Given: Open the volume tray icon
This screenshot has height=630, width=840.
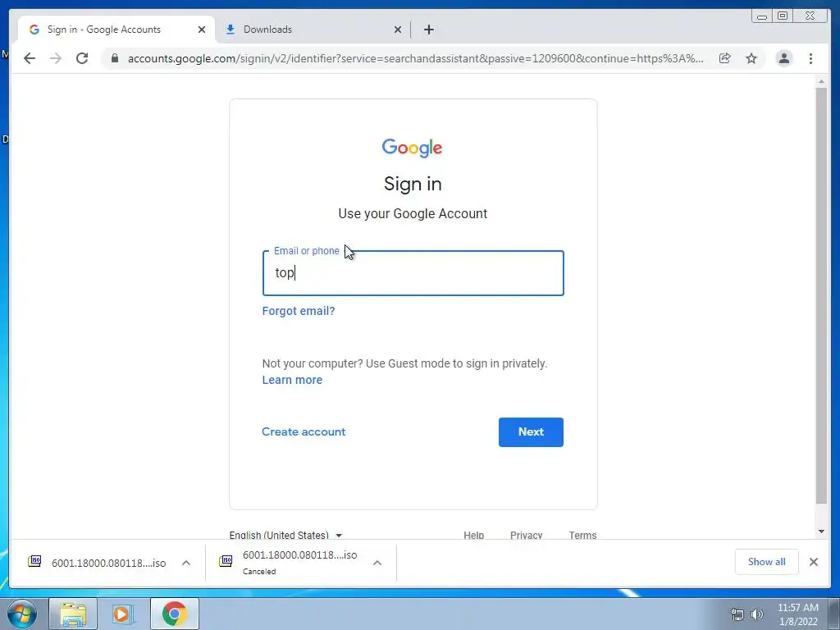Looking at the screenshot, I should click(x=756, y=614).
